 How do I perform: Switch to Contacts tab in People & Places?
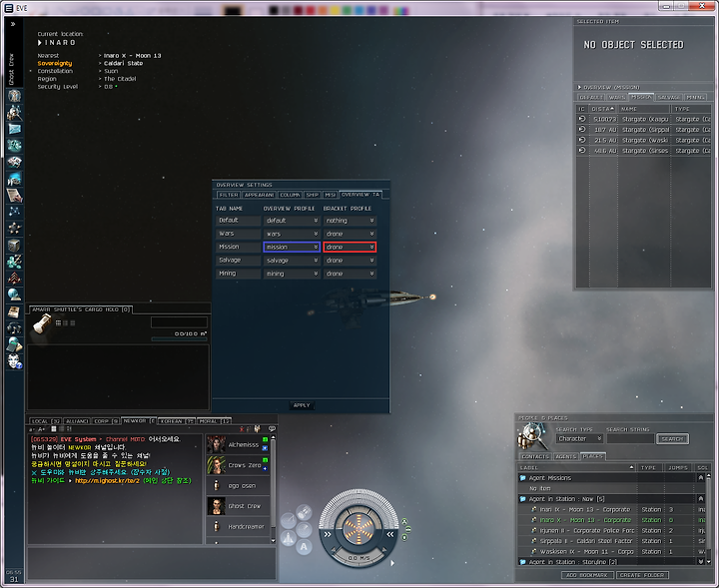pos(535,456)
